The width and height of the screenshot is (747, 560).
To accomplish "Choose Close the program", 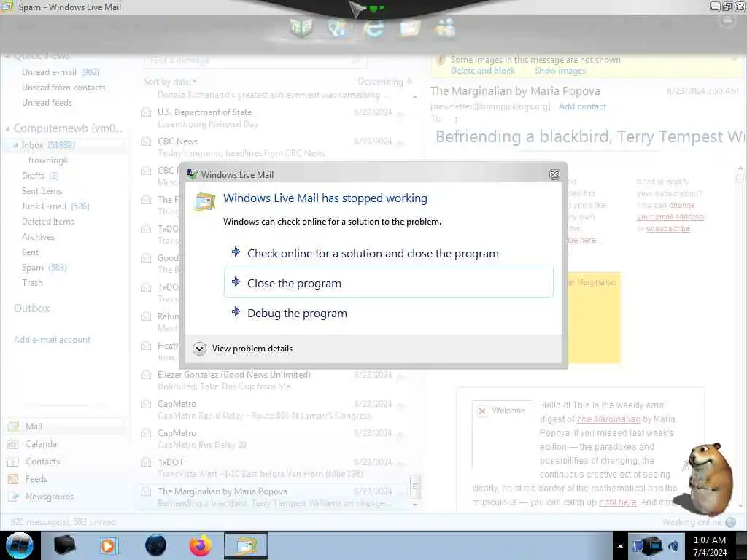I will tap(389, 283).
